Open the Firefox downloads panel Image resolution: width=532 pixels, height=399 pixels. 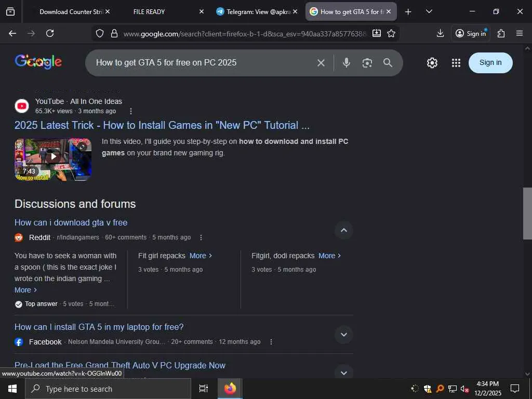point(440,33)
